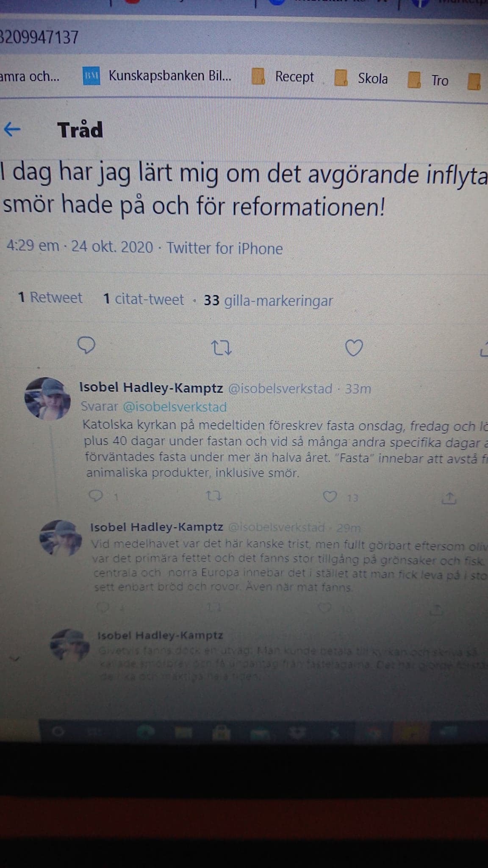This screenshot has width=488, height=868.
Task: Retweet the 33m Katolska kyrkan reply
Action: click(213, 496)
